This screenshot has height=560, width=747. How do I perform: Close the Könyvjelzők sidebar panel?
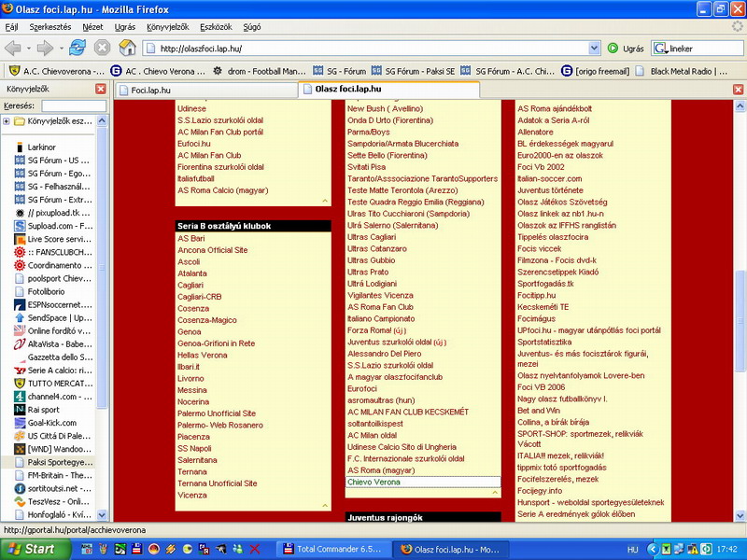tap(100, 89)
